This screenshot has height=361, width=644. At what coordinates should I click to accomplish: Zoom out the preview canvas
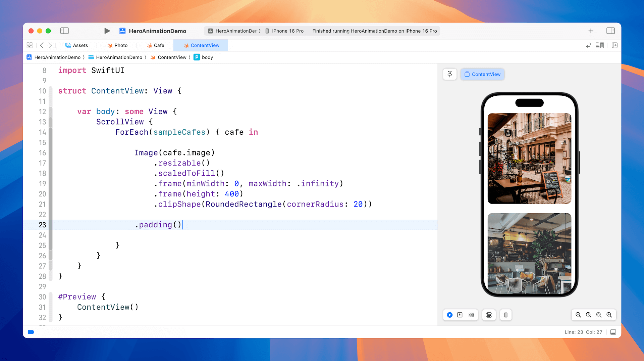coord(578,315)
